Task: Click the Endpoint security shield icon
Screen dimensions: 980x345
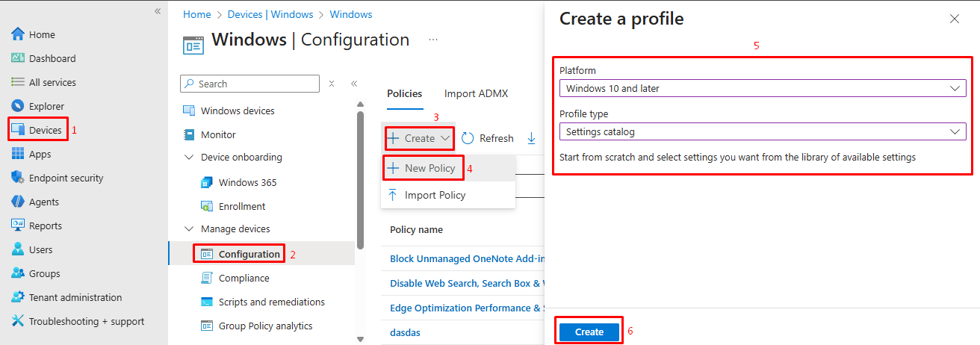Action: coord(18,178)
